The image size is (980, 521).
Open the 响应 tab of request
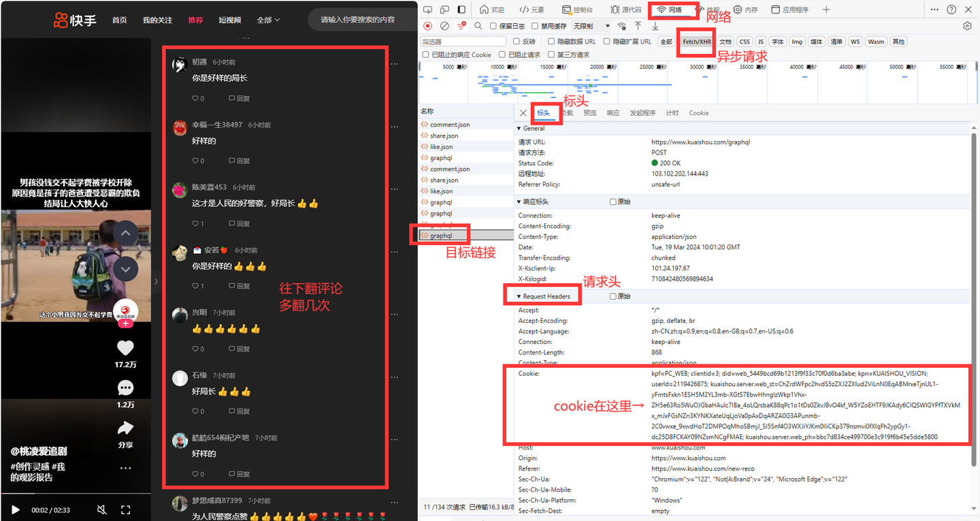point(613,113)
